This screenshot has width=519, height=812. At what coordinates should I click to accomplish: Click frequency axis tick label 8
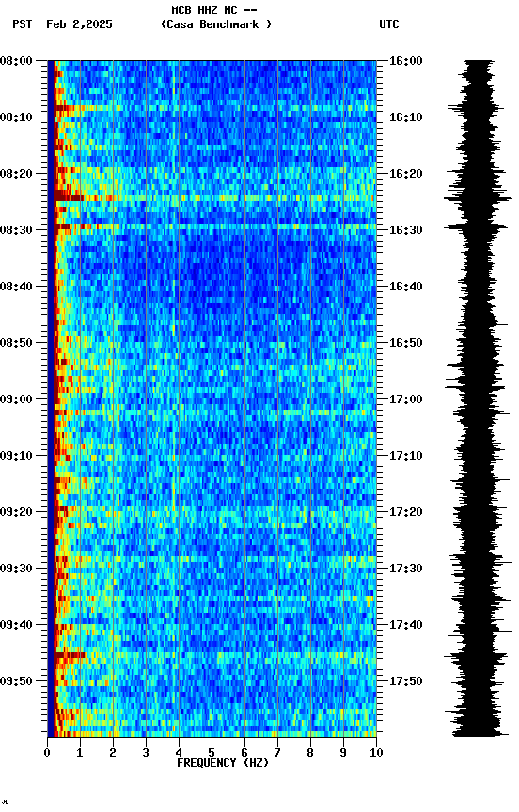310,753
